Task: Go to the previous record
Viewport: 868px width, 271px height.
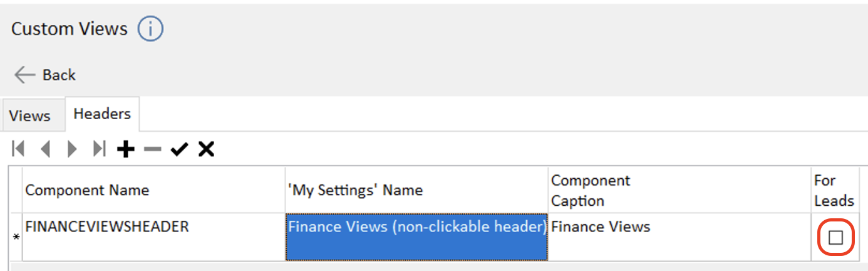Action: point(45,149)
